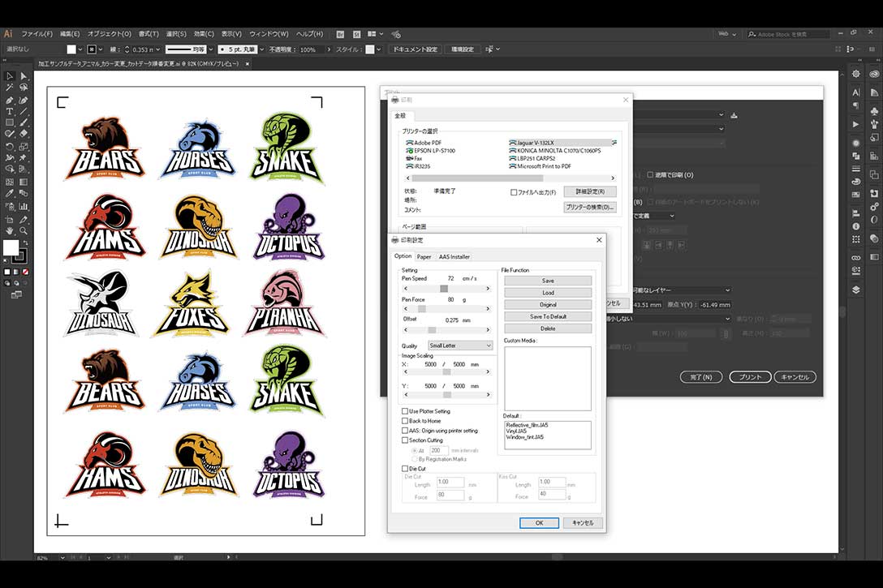Click the Load button
This screenshot has height=588, width=883.
point(548,293)
